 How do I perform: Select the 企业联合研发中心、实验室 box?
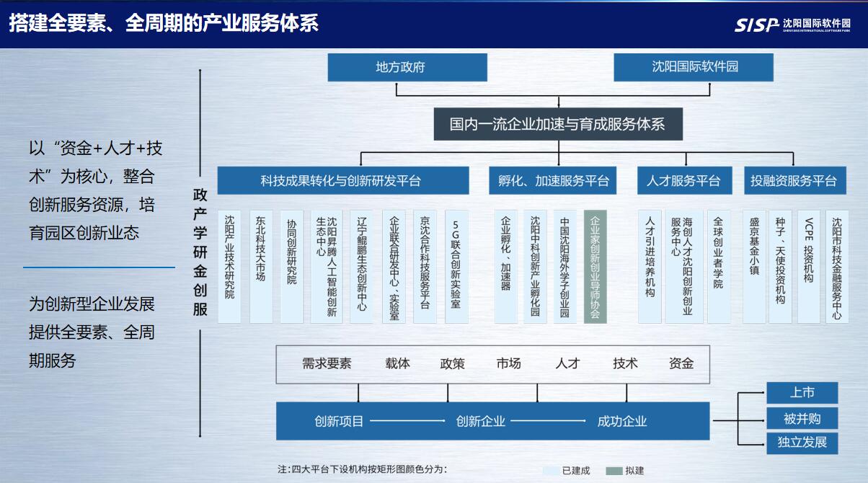[394, 267]
